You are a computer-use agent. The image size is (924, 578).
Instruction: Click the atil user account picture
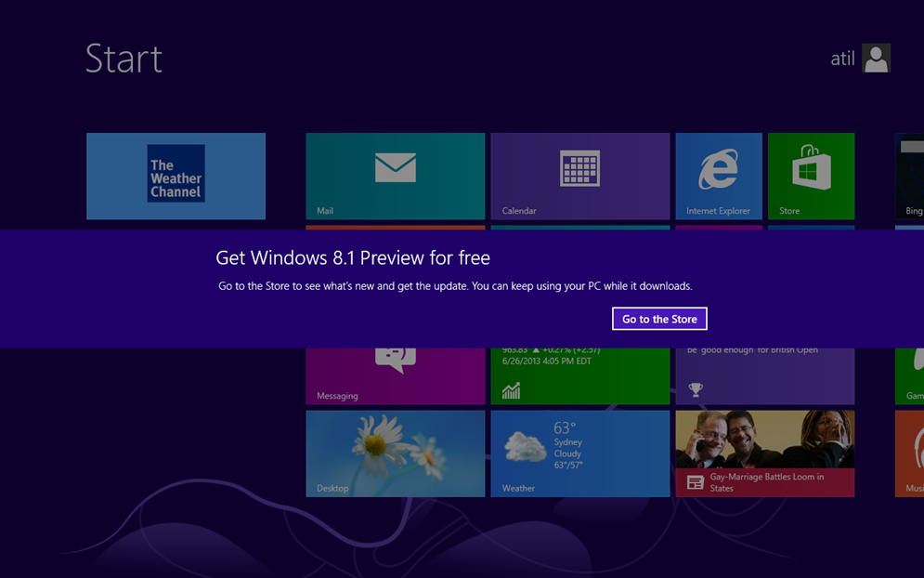[877, 58]
